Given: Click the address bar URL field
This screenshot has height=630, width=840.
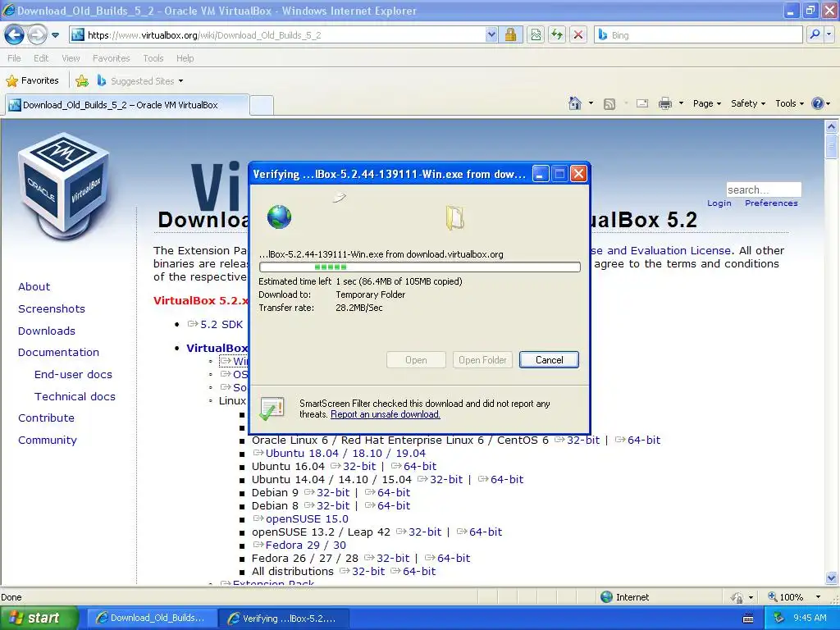Looking at the screenshot, I should click(x=277, y=35).
